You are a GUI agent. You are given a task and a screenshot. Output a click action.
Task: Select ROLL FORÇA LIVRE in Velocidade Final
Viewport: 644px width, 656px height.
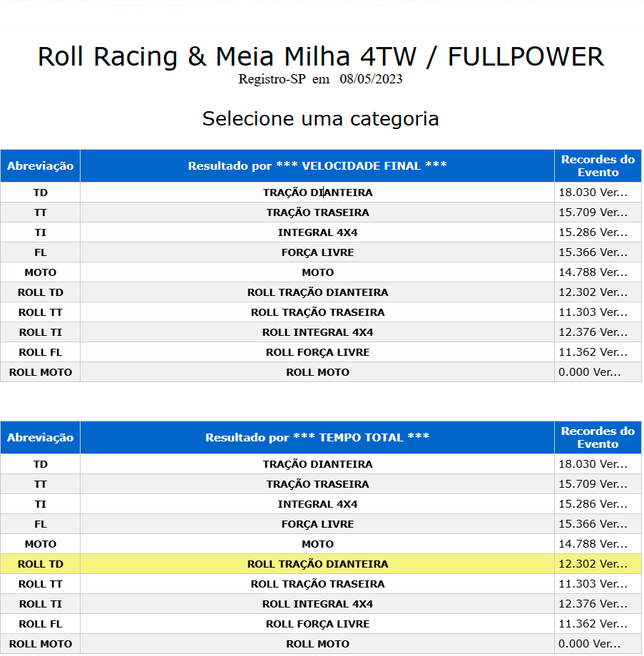click(x=317, y=352)
